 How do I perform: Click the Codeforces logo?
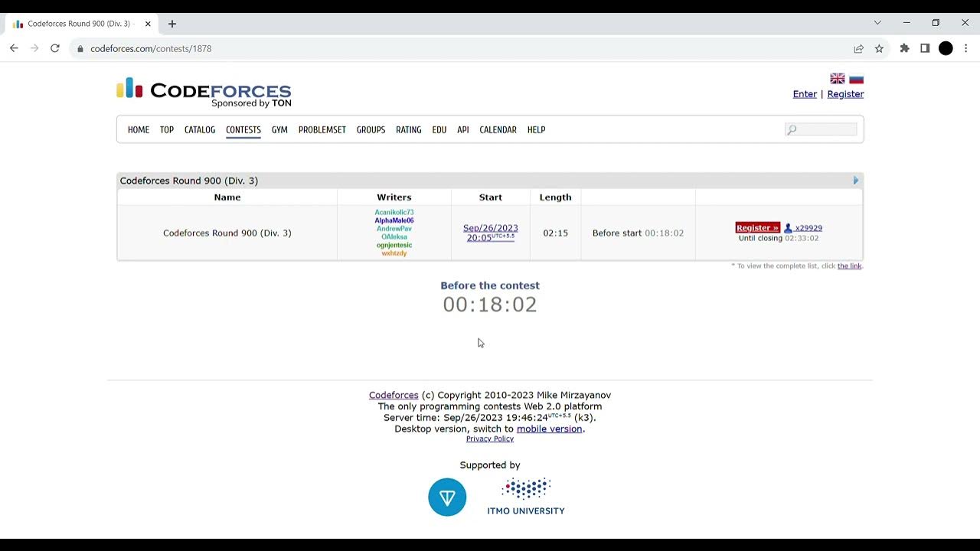pyautogui.click(x=204, y=93)
